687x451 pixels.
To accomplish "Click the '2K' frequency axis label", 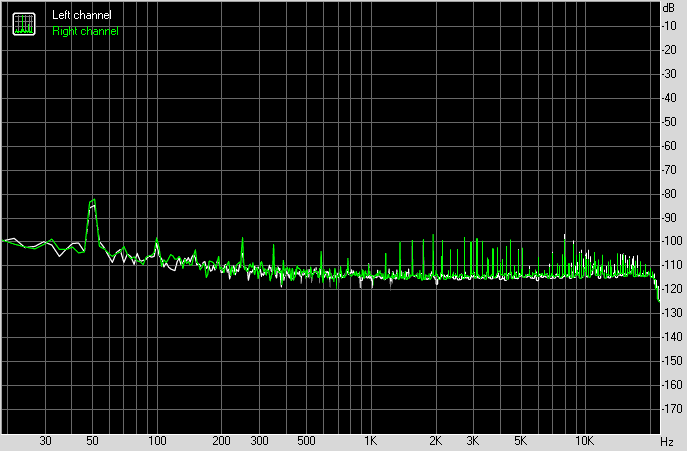I will (x=435, y=440).
